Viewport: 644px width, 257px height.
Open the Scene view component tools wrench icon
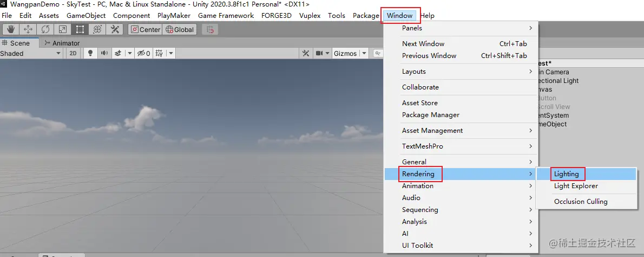(x=306, y=54)
